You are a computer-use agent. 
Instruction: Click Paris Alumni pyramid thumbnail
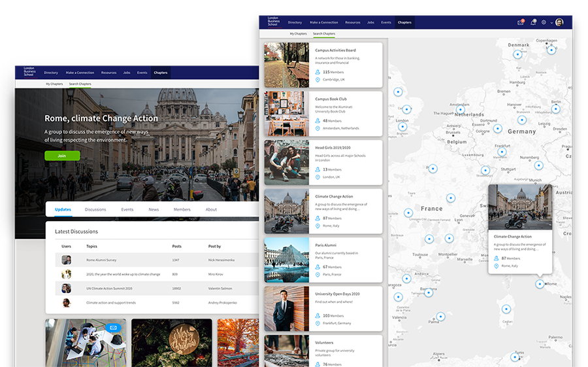pyautogui.click(x=287, y=260)
